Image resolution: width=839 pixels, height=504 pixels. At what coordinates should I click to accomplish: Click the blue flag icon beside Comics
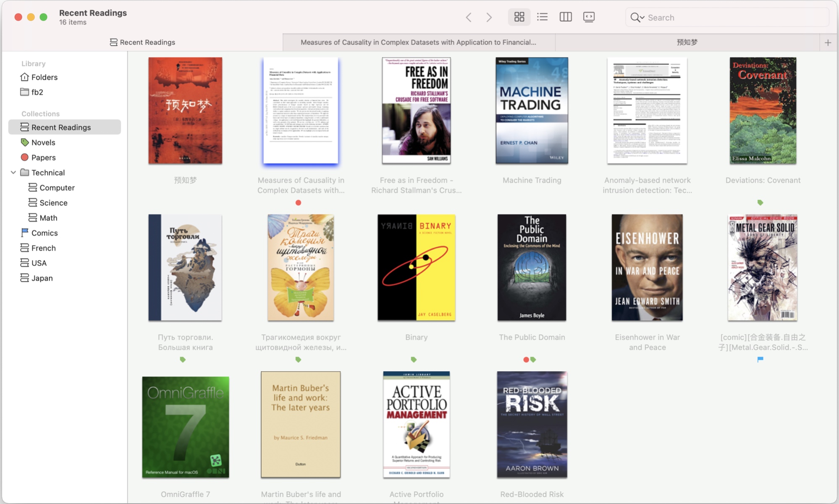click(25, 233)
